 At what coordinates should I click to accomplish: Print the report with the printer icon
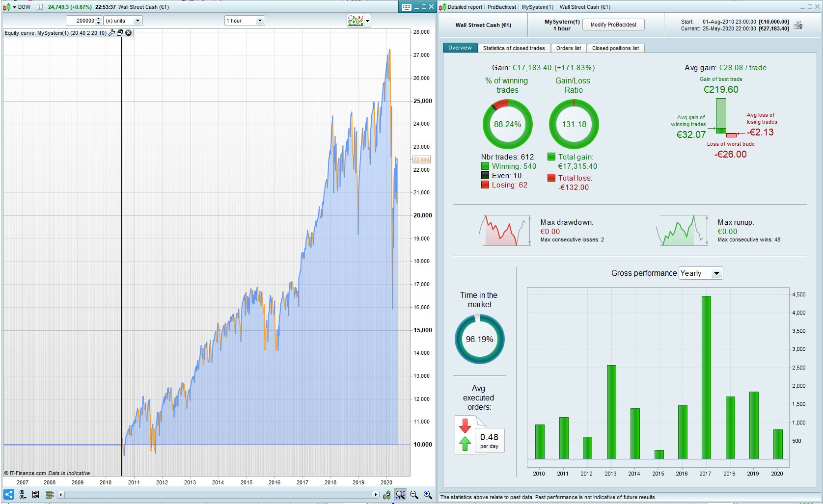click(798, 25)
